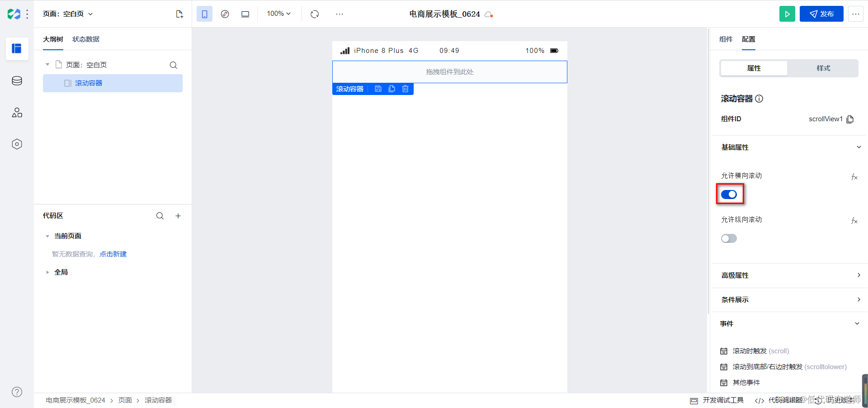The width and height of the screenshot is (868, 408).
Task: Open the app settings hexagon icon
Action: click(x=17, y=144)
